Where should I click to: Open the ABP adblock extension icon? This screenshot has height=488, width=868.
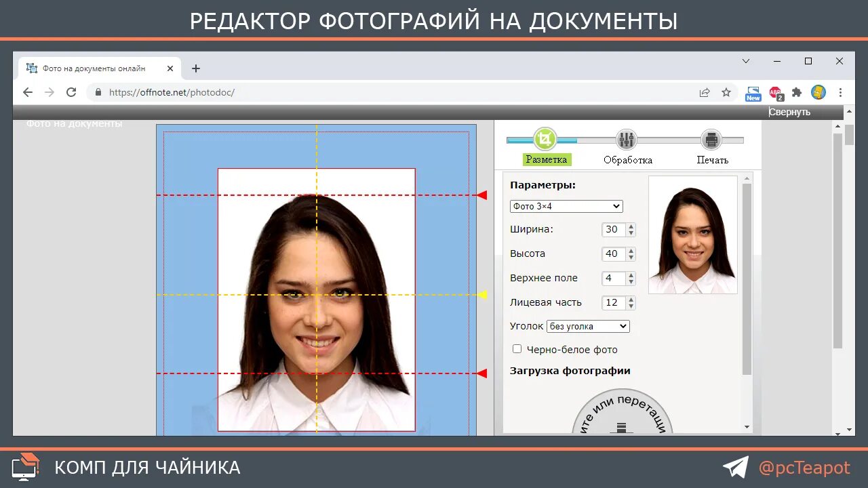pos(776,93)
